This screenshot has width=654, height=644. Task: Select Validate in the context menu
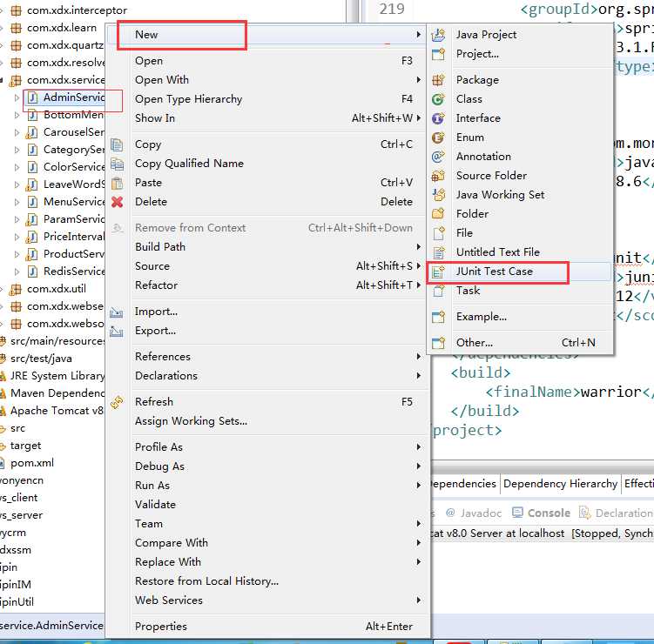tap(266, 505)
